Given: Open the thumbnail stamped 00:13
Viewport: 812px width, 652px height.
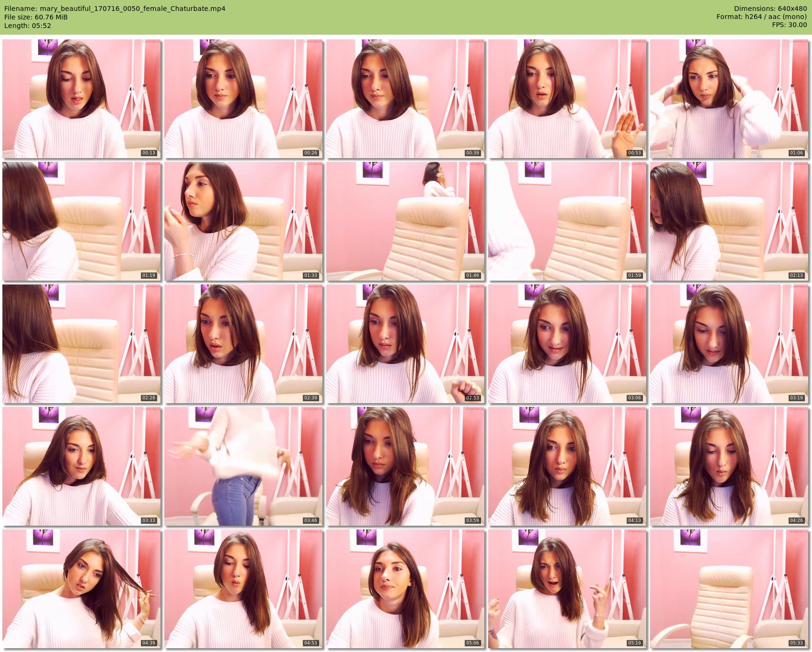Looking at the screenshot, I should point(82,99).
